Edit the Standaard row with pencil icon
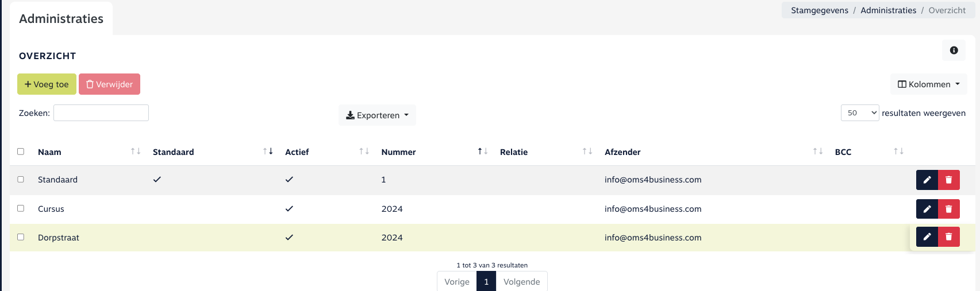The width and height of the screenshot is (980, 291). point(927,180)
